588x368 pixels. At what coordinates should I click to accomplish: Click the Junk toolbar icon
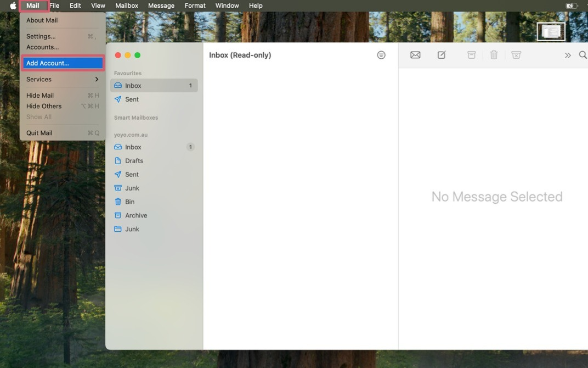516,55
